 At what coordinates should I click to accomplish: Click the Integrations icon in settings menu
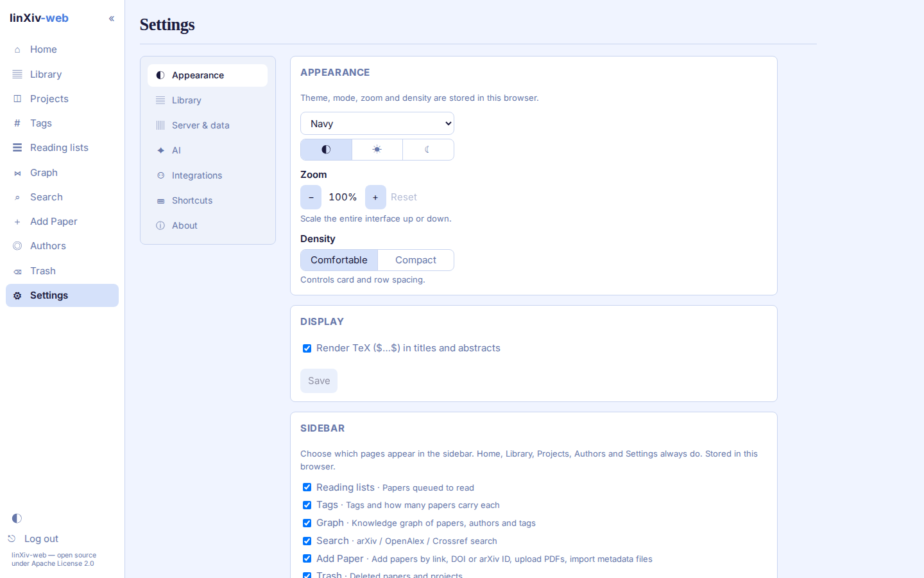tap(160, 175)
